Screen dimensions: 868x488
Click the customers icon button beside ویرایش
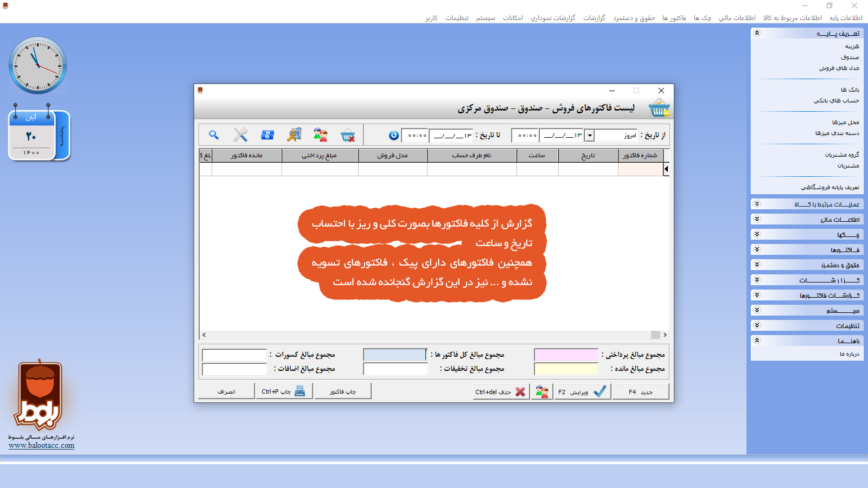click(x=541, y=391)
